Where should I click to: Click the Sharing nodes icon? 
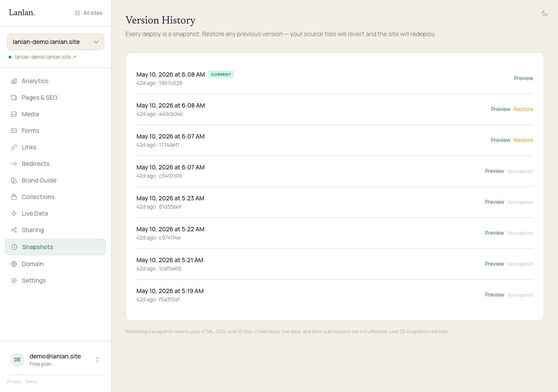coord(14,230)
